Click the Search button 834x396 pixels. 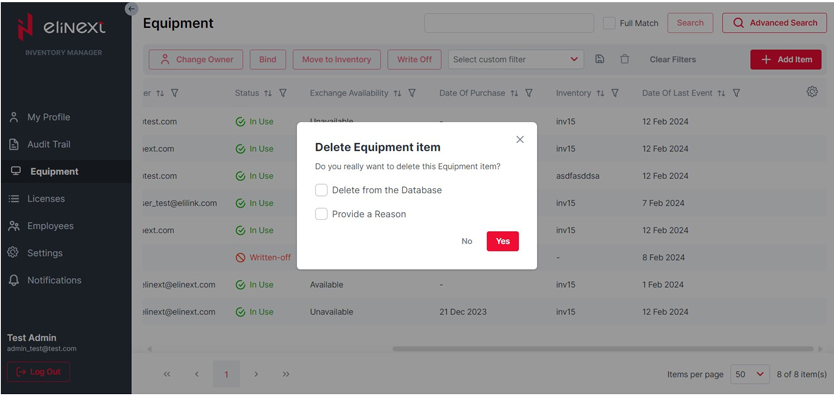[x=690, y=23]
